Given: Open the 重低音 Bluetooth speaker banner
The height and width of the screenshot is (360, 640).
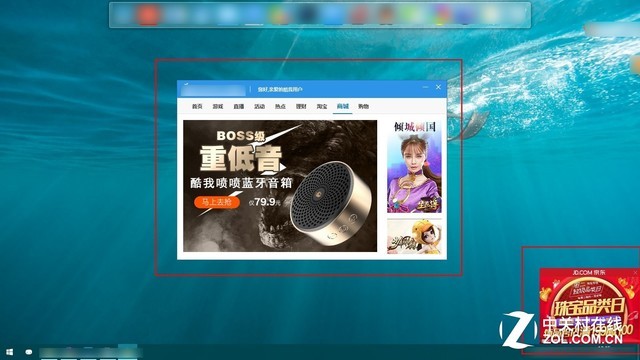Looking at the screenshot, I should (x=280, y=186).
